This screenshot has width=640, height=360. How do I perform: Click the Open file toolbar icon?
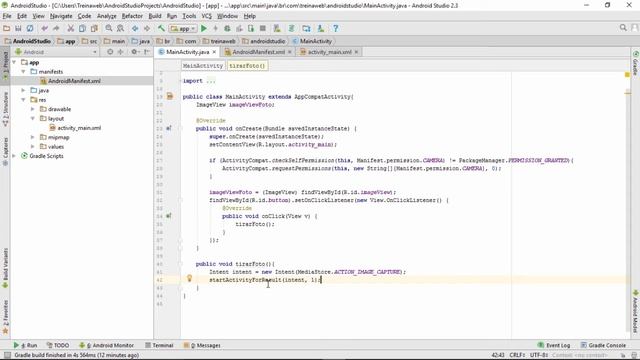7,29
